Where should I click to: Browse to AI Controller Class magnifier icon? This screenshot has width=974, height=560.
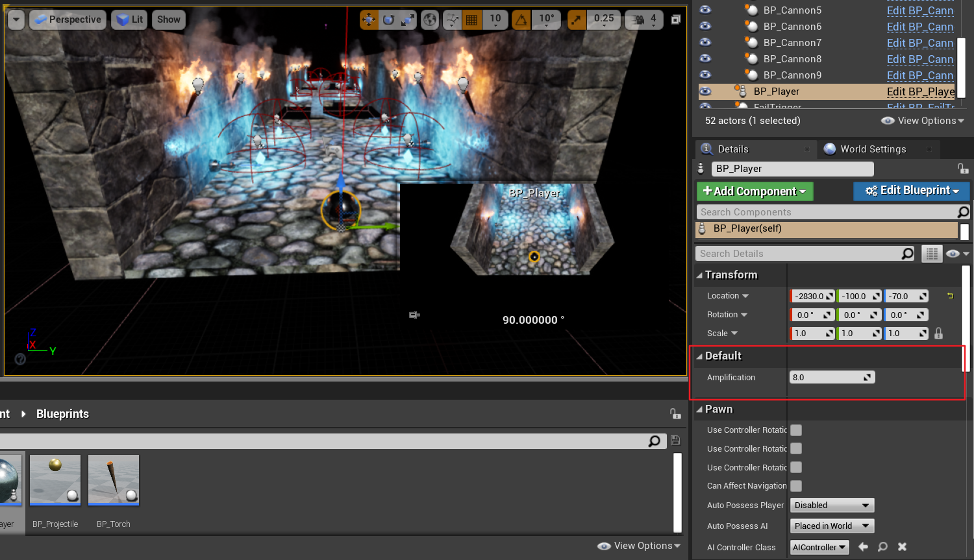click(x=882, y=547)
